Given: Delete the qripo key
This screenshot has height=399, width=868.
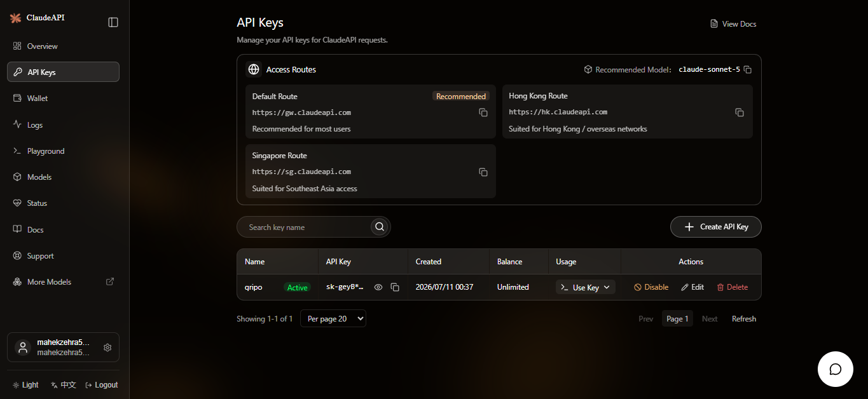Looking at the screenshot, I should (x=733, y=287).
